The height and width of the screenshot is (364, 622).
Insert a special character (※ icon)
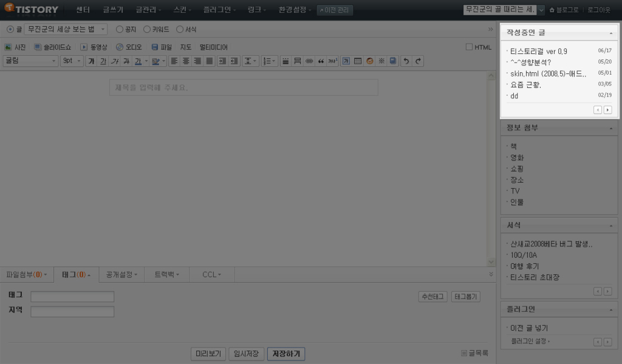pyautogui.click(x=381, y=61)
